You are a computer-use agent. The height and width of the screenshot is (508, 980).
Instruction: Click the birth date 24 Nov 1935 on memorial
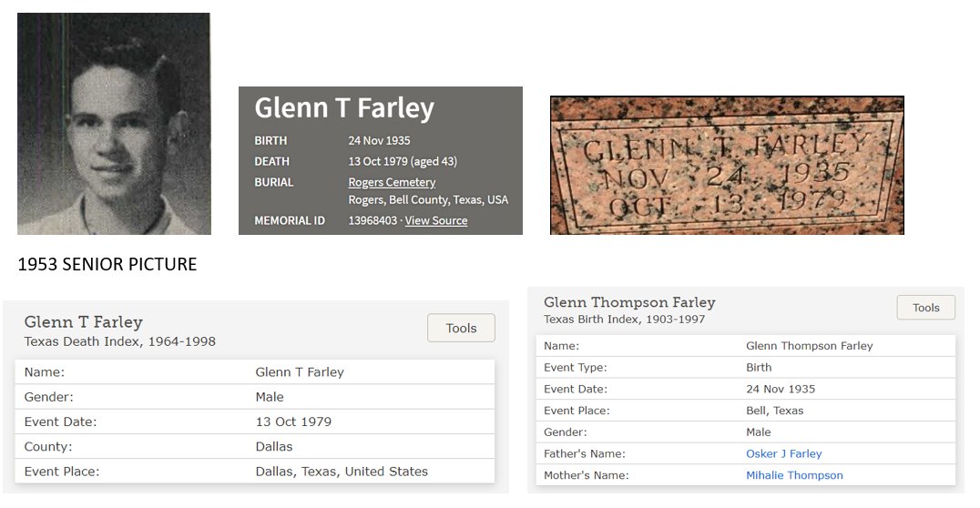(x=380, y=140)
